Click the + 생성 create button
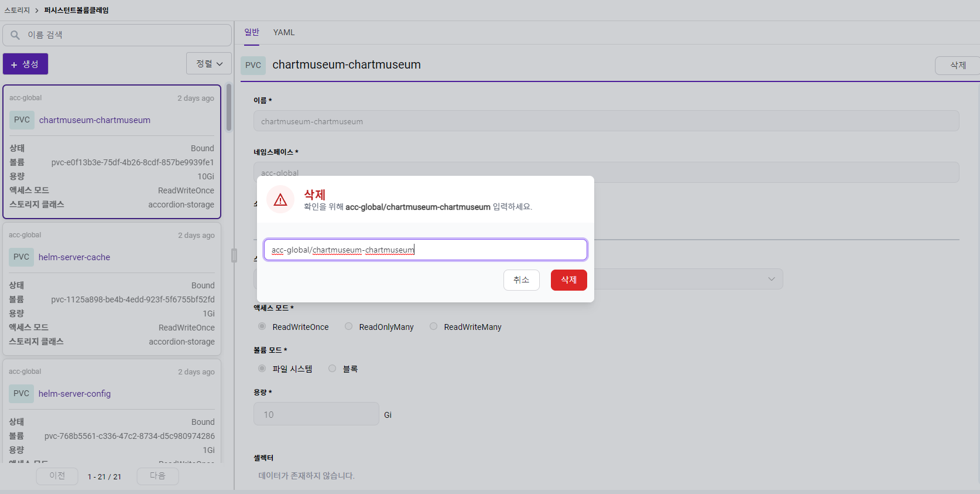 [25, 64]
